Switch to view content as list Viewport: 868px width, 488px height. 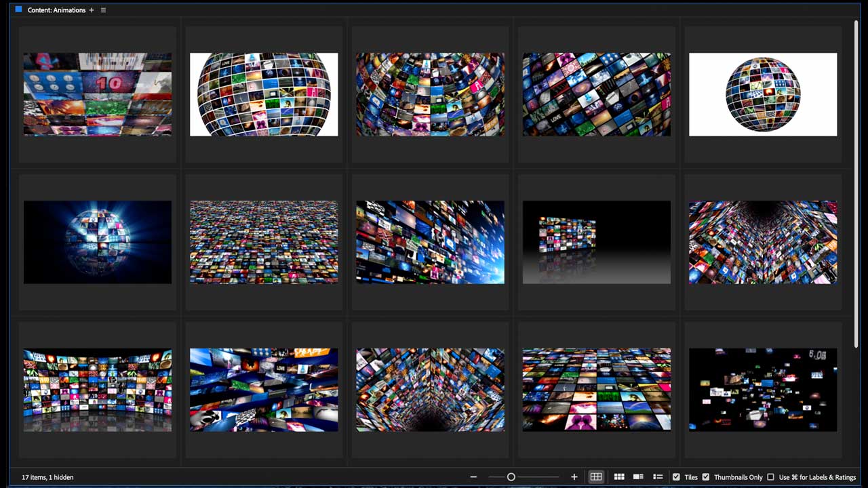(x=658, y=477)
